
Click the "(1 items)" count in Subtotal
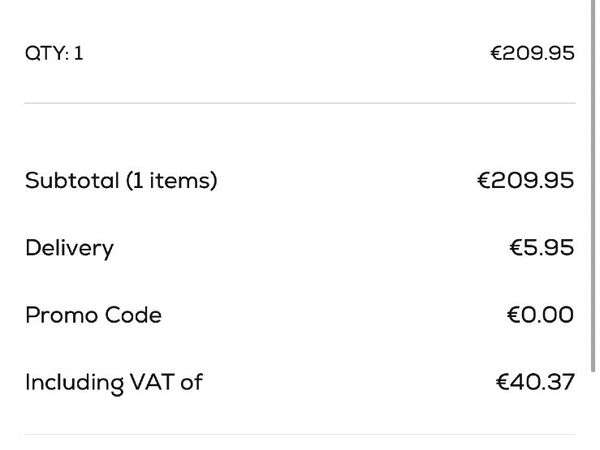click(172, 181)
